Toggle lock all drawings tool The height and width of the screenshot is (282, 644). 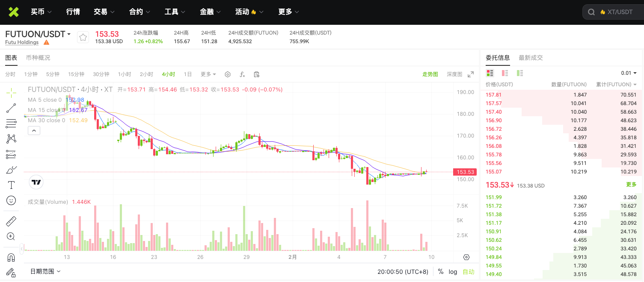tap(11, 272)
